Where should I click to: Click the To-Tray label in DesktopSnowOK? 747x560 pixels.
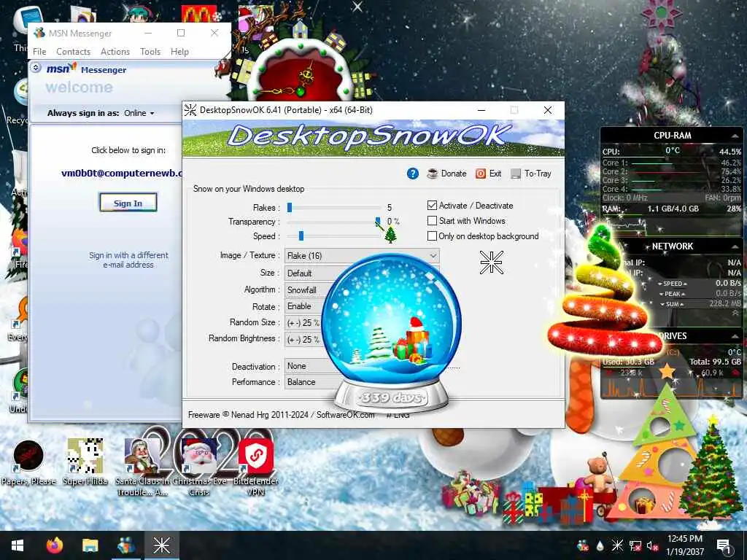click(x=538, y=174)
